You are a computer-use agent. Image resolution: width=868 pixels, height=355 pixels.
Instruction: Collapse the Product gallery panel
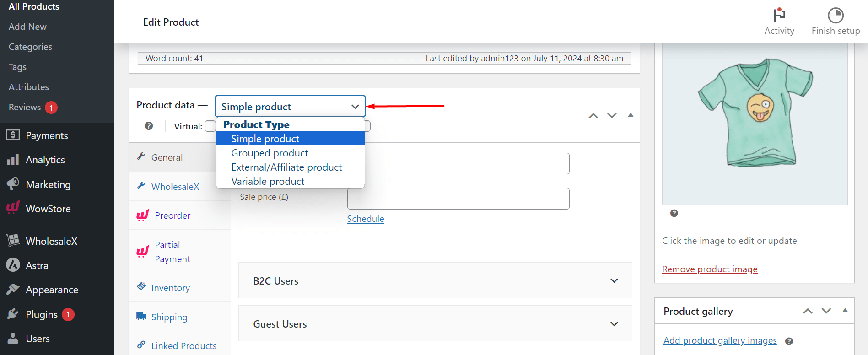point(845,311)
